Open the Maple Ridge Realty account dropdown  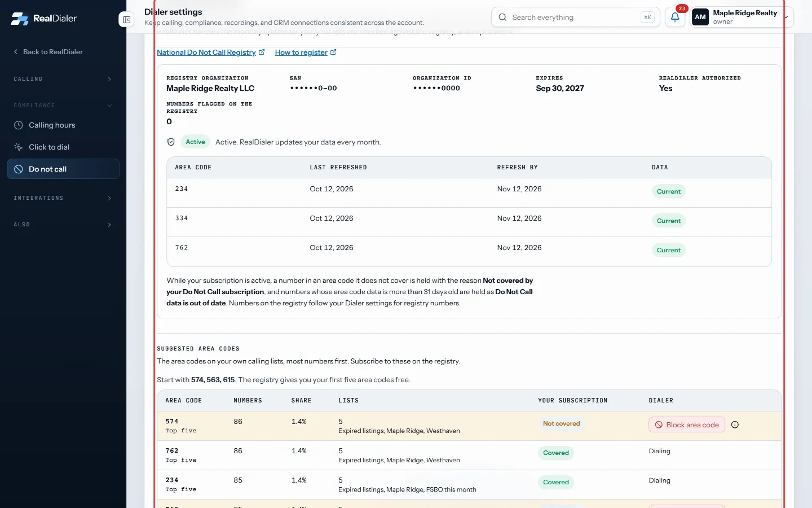click(742, 17)
